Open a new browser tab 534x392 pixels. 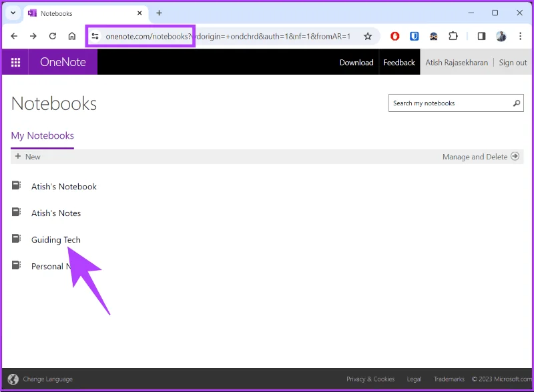click(x=159, y=13)
